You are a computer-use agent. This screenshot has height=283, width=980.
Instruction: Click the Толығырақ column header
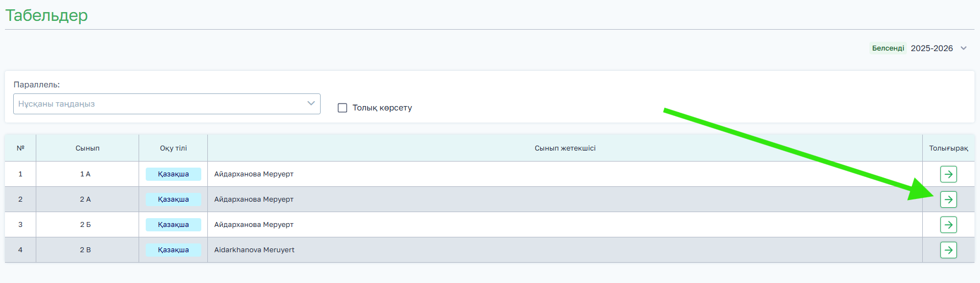(949, 148)
